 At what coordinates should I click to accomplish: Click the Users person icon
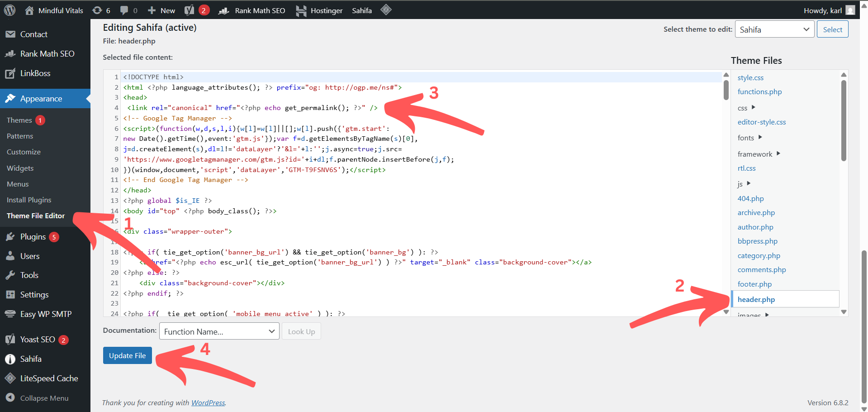click(10, 256)
